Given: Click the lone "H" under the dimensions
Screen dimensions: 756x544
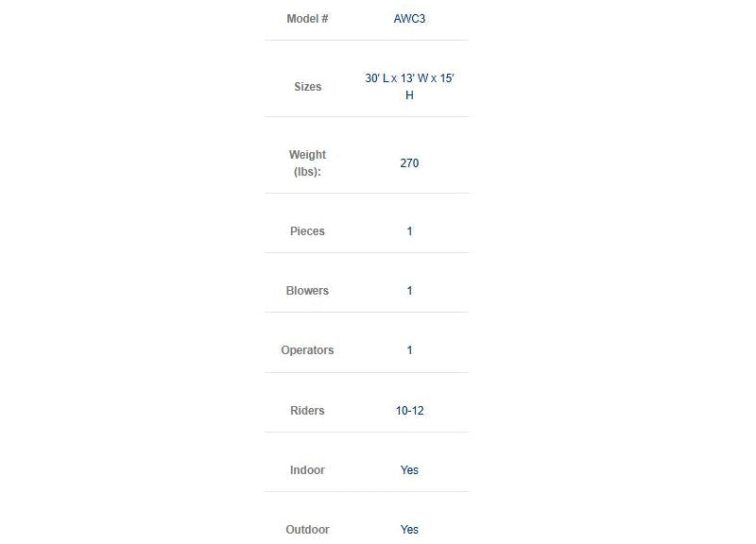Looking at the screenshot, I should click(409, 95).
